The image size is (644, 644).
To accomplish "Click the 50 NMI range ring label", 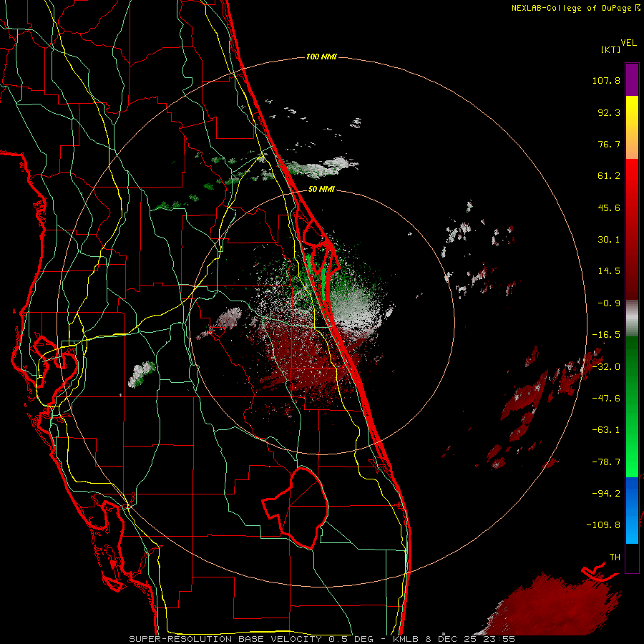I will click(321, 190).
